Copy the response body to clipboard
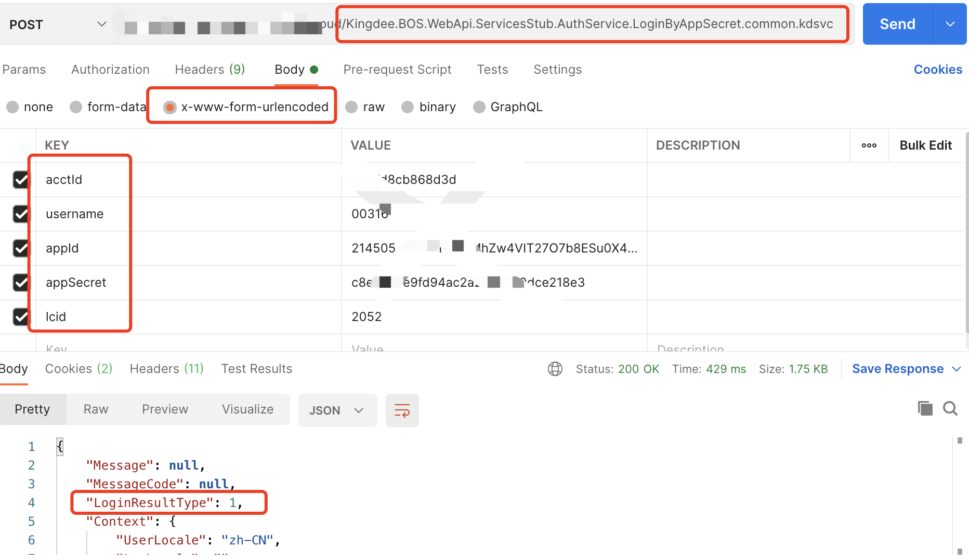The width and height of the screenshot is (969, 560). pyautogui.click(x=925, y=409)
